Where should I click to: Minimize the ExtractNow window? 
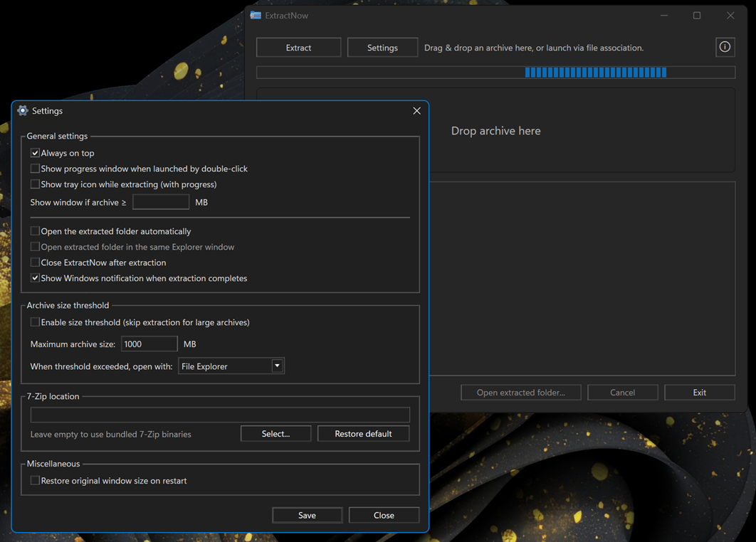(664, 16)
